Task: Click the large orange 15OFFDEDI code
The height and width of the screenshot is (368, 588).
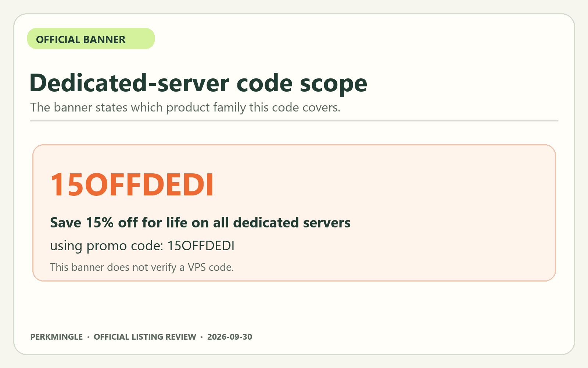Action: pos(132,185)
